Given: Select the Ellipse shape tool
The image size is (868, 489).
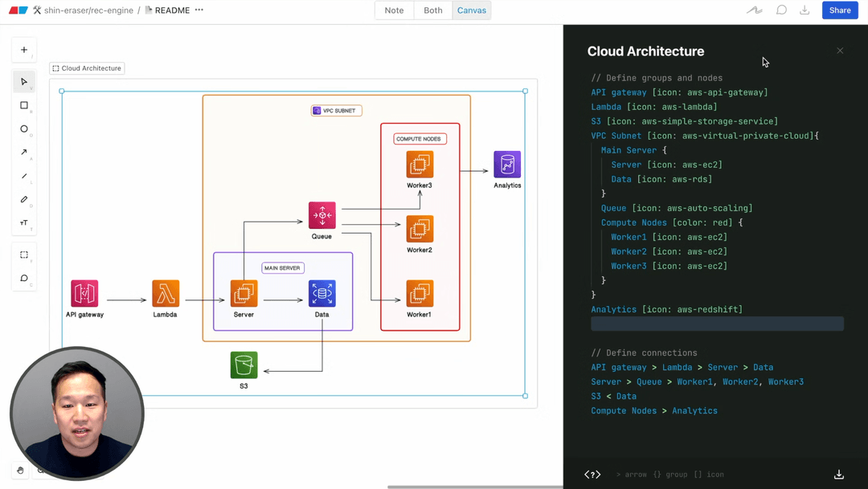Looking at the screenshot, I should (24, 128).
